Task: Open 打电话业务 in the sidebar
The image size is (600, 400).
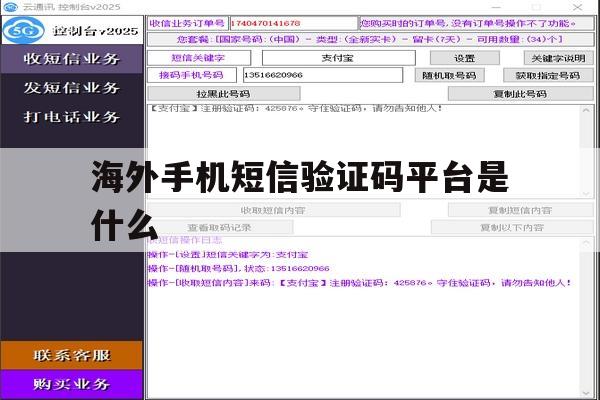Action: tap(72, 117)
